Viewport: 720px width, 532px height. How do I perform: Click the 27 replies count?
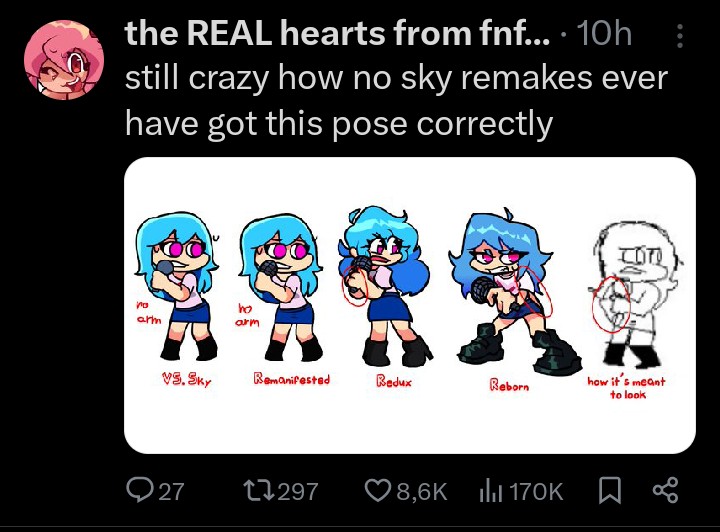(172, 491)
